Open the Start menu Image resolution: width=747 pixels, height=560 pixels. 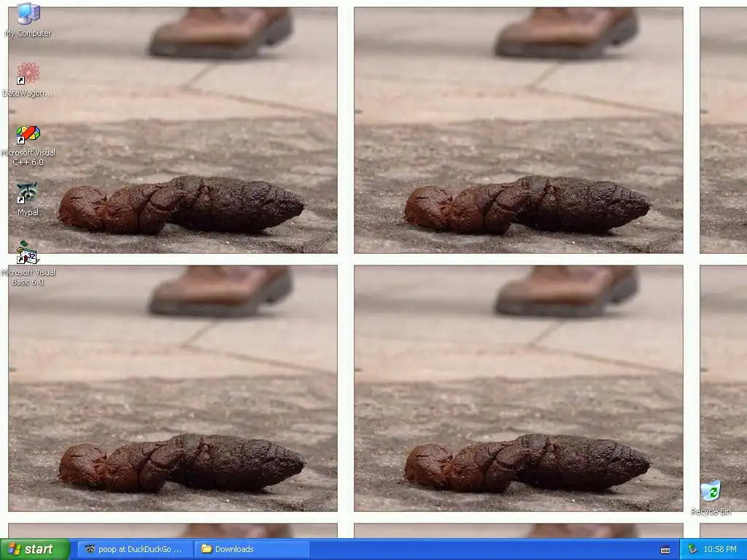tap(35, 549)
